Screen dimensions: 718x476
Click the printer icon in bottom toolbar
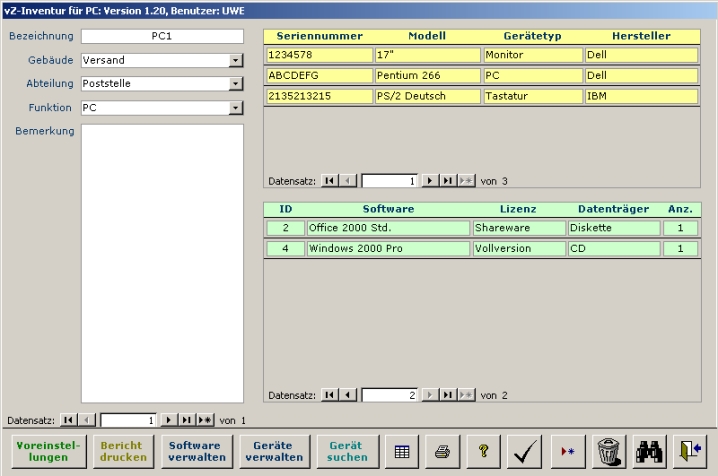point(443,452)
